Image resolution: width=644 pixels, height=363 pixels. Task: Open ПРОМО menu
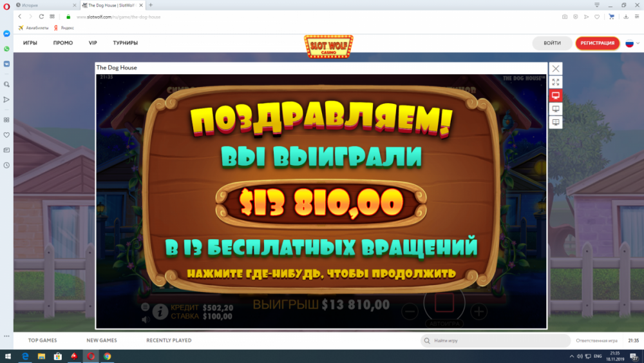63,43
